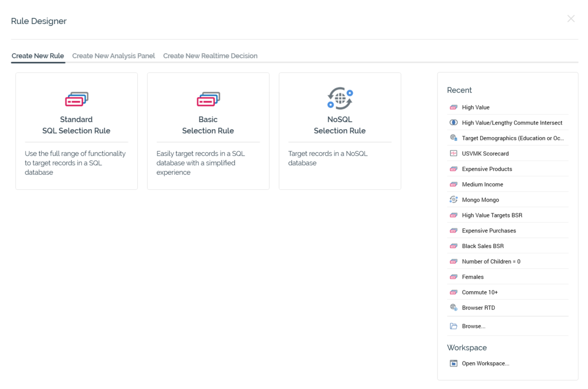The image size is (588, 389).
Task: Click the High Value/Lengthy Commute Intersect icon
Action: [453, 123]
